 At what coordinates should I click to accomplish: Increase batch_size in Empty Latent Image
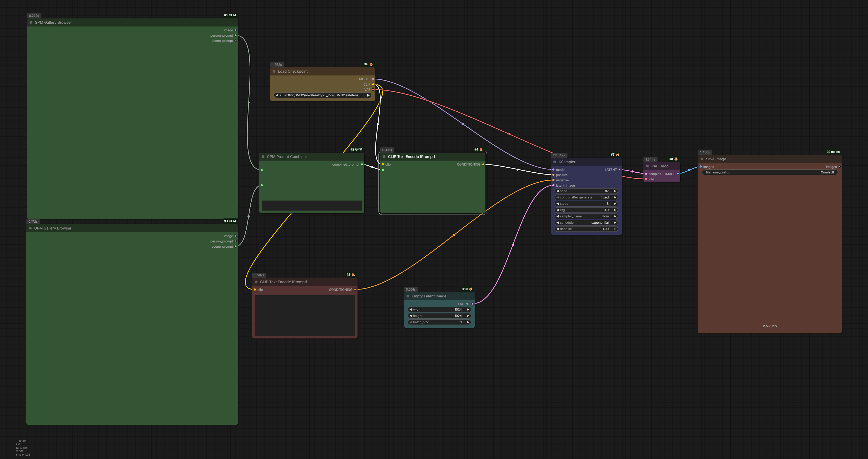[468, 322]
